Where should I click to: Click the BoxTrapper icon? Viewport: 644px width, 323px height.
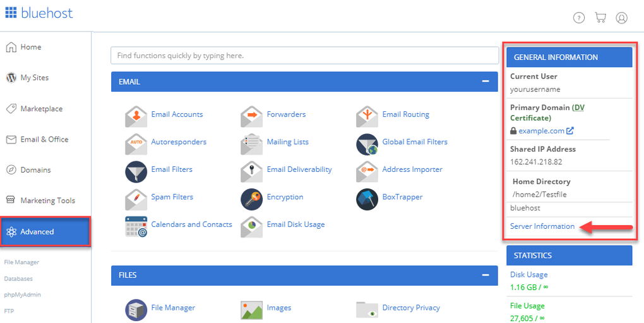click(367, 199)
